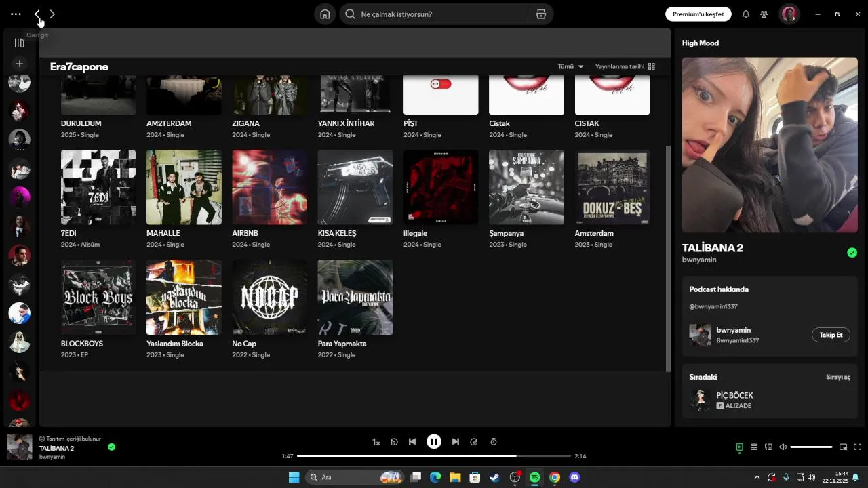
Task: Open the Browse icon in search bar
Action: point(541,14)
